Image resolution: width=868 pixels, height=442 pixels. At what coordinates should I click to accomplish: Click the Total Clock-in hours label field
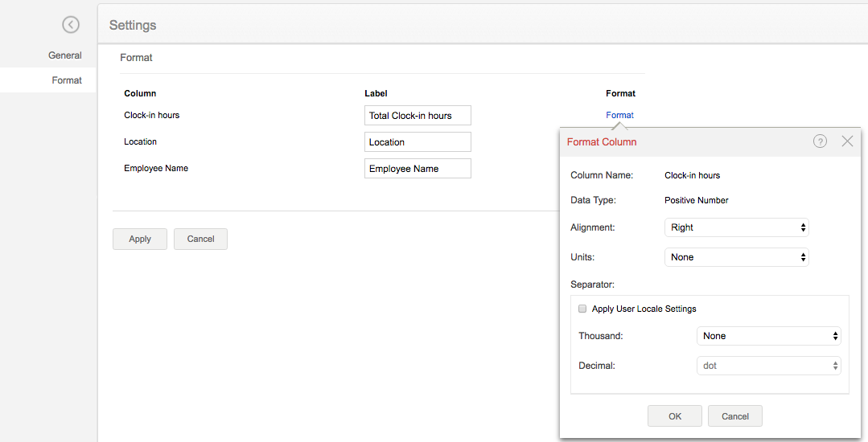pos(418,116)
